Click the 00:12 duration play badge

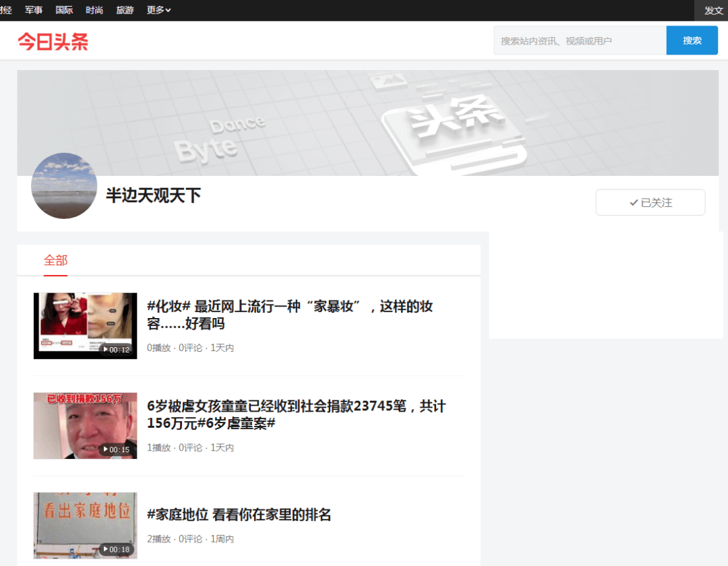coord(115,350)
